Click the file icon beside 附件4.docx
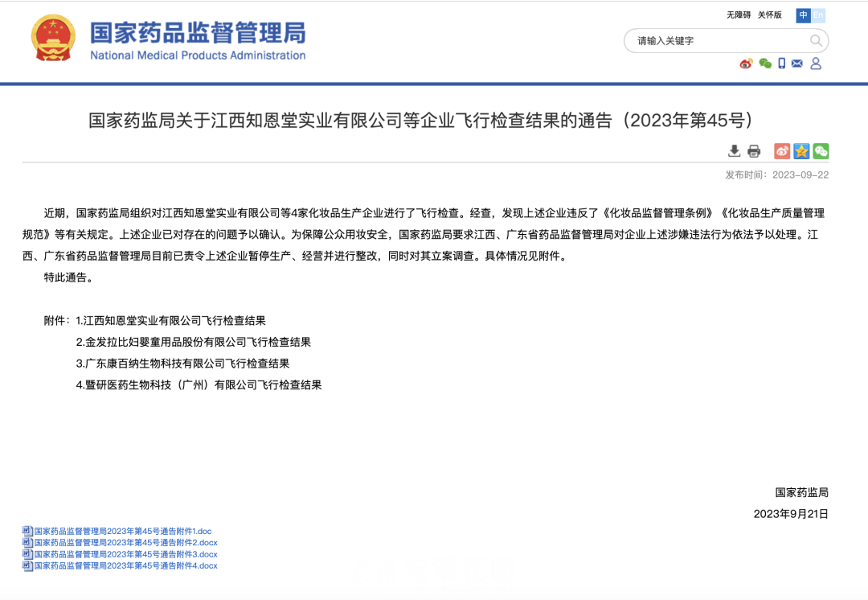 point(27,565)
